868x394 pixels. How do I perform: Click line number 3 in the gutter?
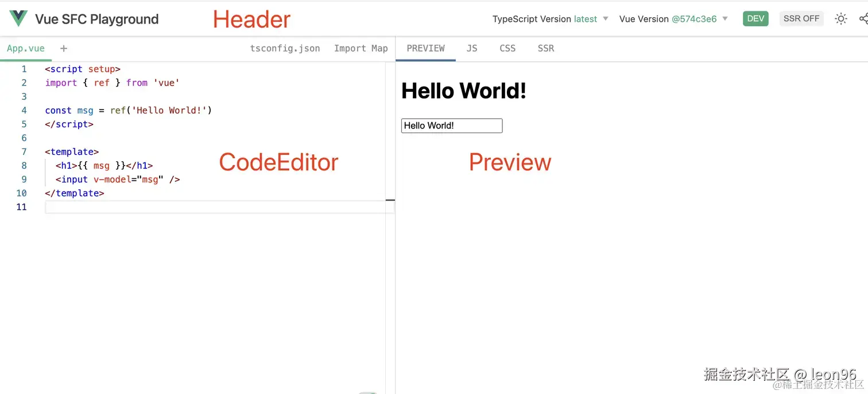point(24,97)
